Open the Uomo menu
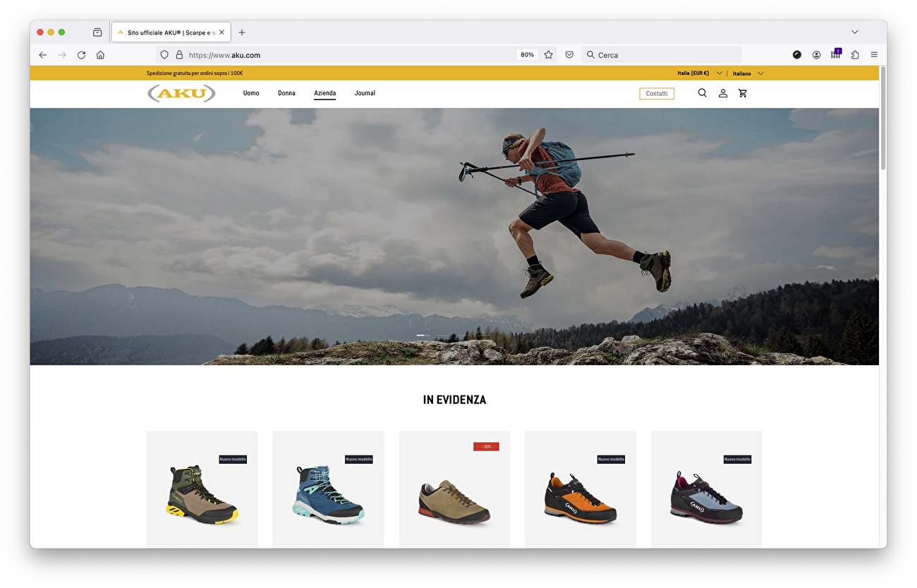Screen dimensions: 917x588 pos(251,93)
